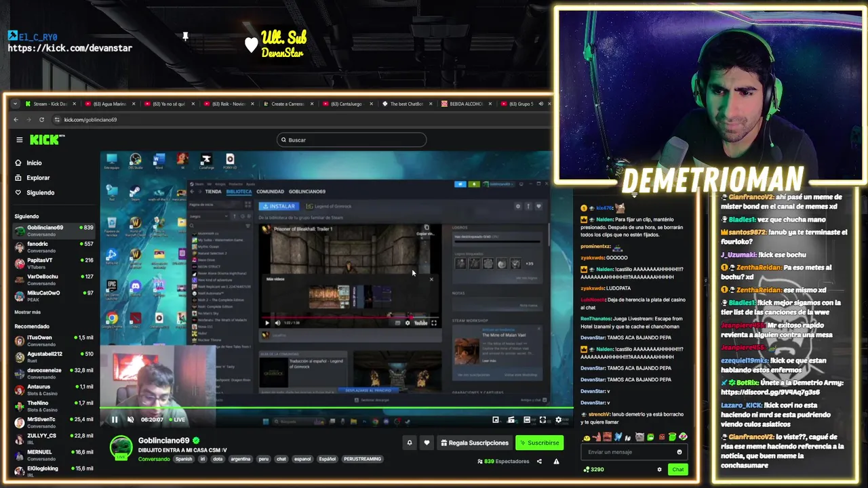Pause the Kick stream player
Image resolution: width=868 pixels, height=488 pixels.
115,420
